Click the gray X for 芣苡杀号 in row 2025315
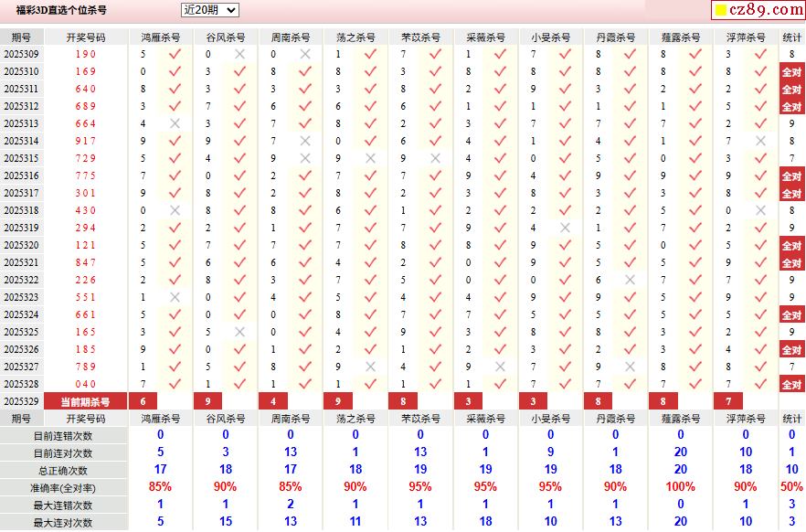806x532 pixels. pyautogui.click(x=435, y=158)
